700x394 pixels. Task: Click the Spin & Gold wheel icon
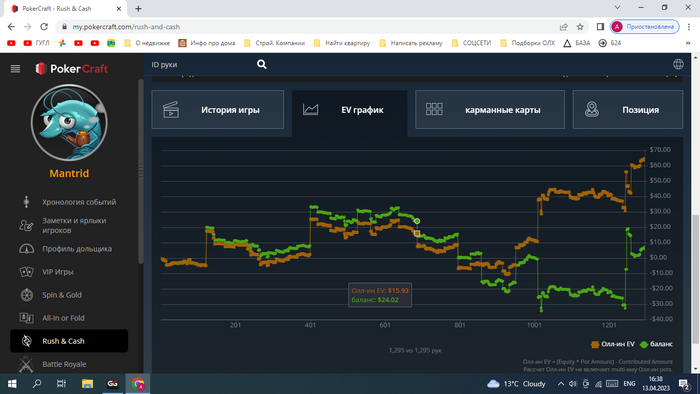coord(27,294)
